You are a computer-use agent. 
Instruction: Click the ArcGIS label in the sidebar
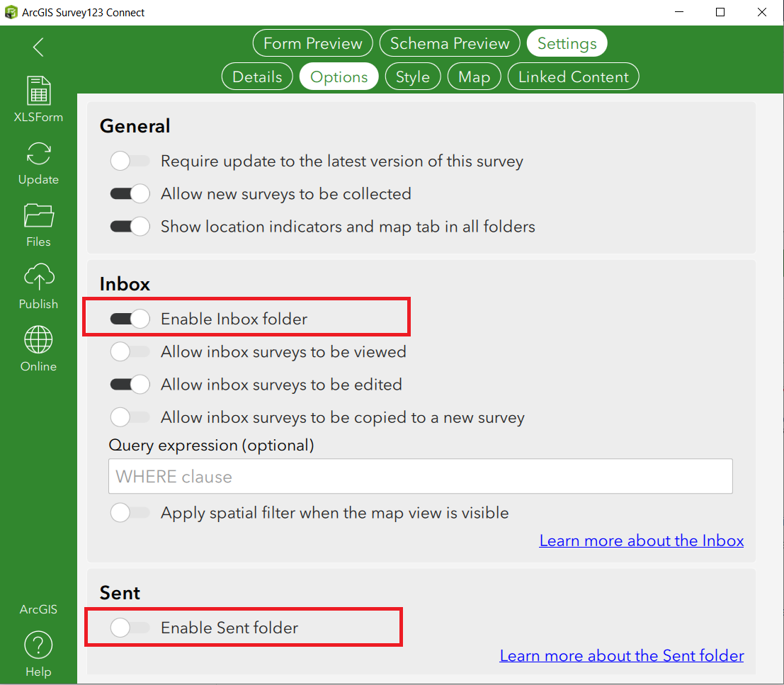38,609
